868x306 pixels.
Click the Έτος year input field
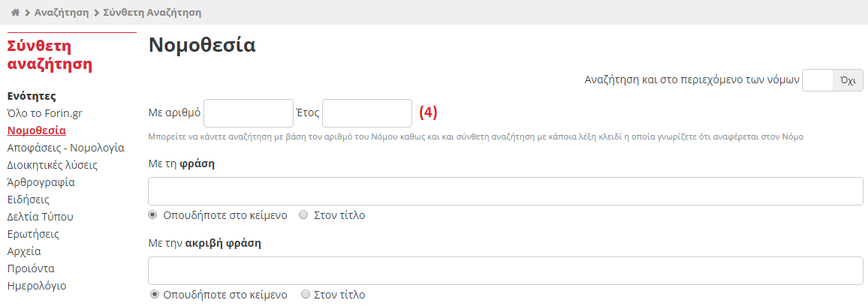coord(367,113)
